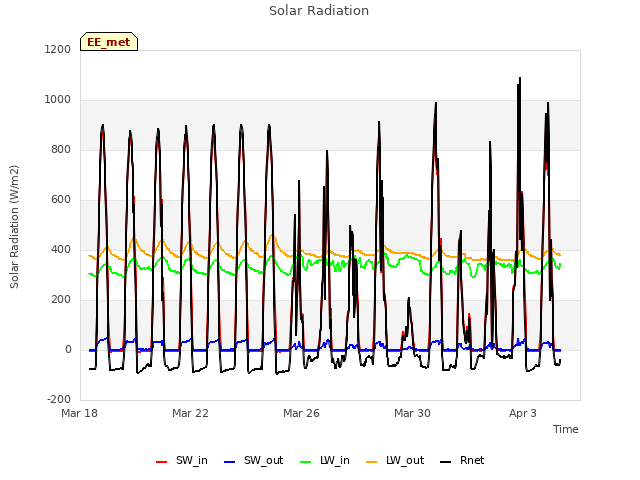Toggle the LW_in legend entry
This screenshot has height=480, width=640.
pos(325,461)
